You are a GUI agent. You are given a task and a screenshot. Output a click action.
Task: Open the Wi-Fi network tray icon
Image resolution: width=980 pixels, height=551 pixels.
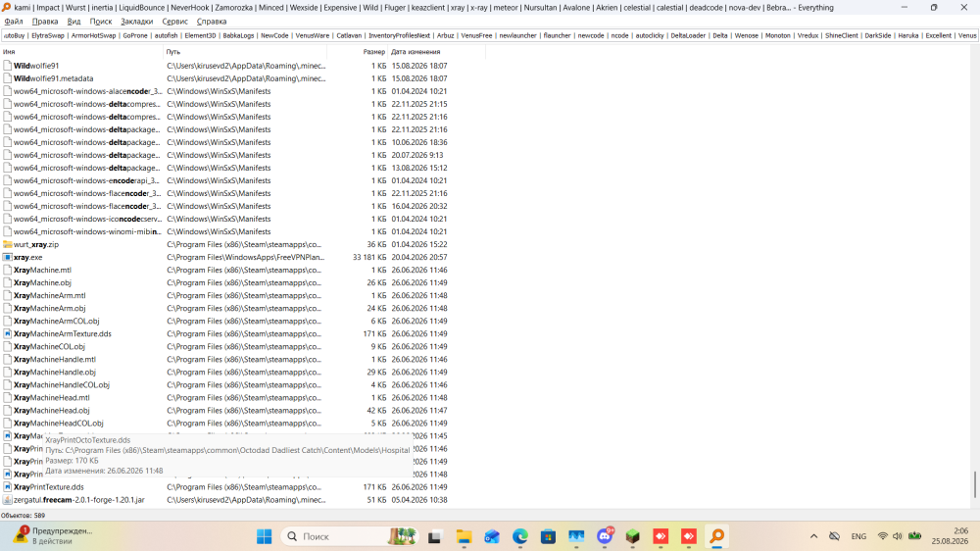click(883, 536)
